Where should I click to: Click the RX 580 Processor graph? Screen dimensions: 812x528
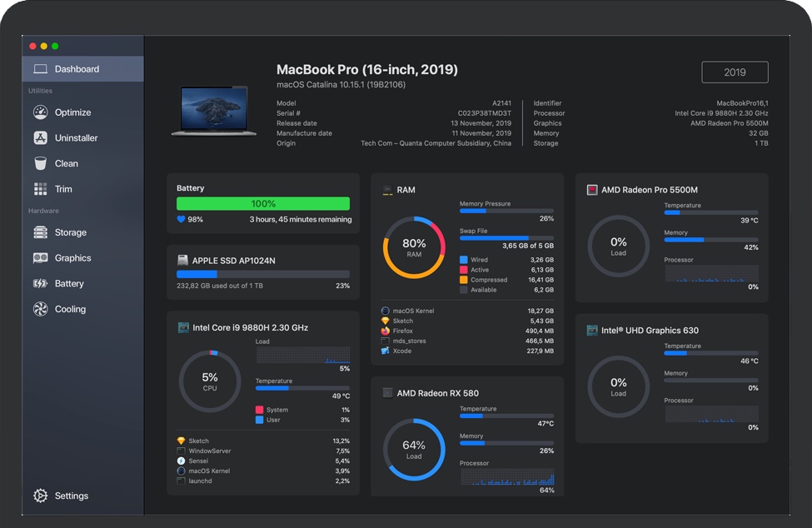[x=507, y=476]
